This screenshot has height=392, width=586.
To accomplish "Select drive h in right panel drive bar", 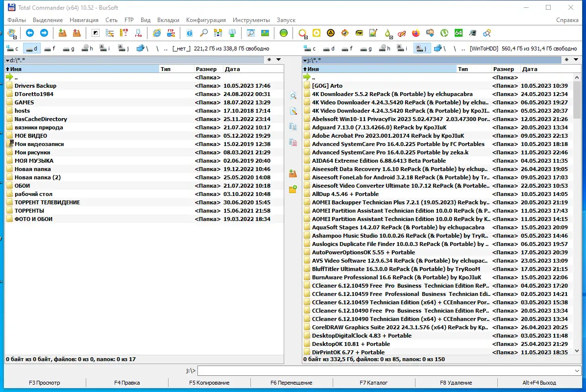I will click(x=385, y=48).
